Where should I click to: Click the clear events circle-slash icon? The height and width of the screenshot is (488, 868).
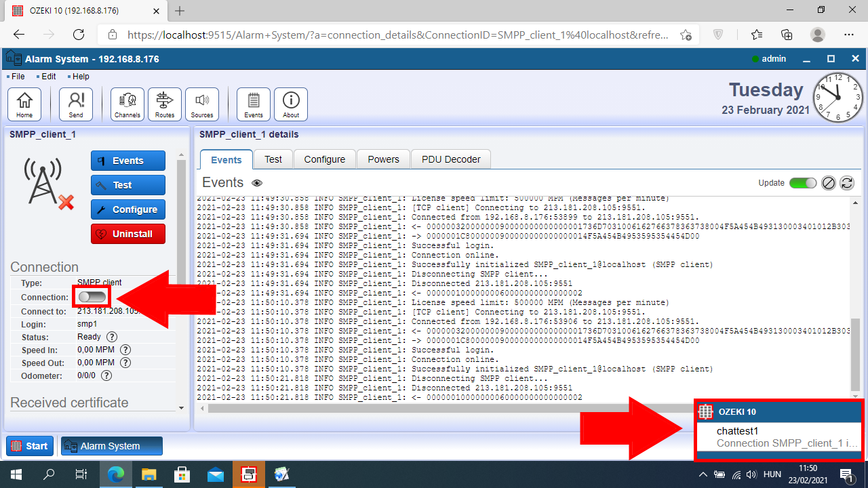pos(828,183)
